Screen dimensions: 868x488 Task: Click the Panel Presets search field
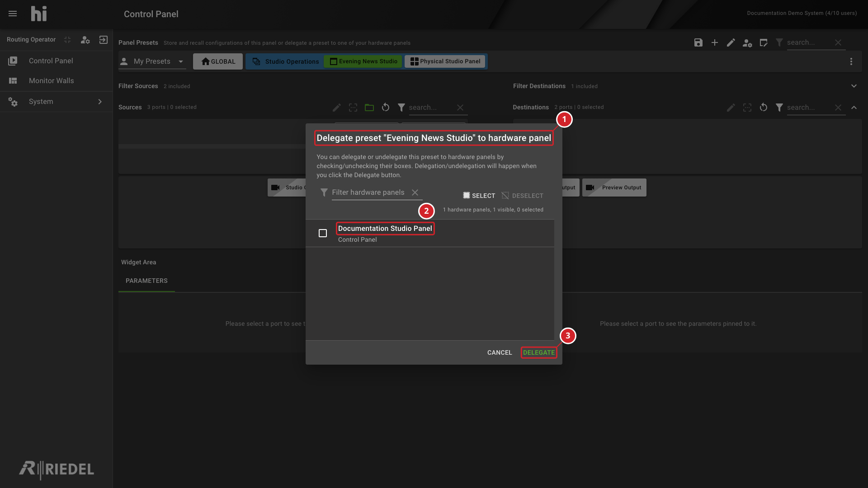pos(808,42)
